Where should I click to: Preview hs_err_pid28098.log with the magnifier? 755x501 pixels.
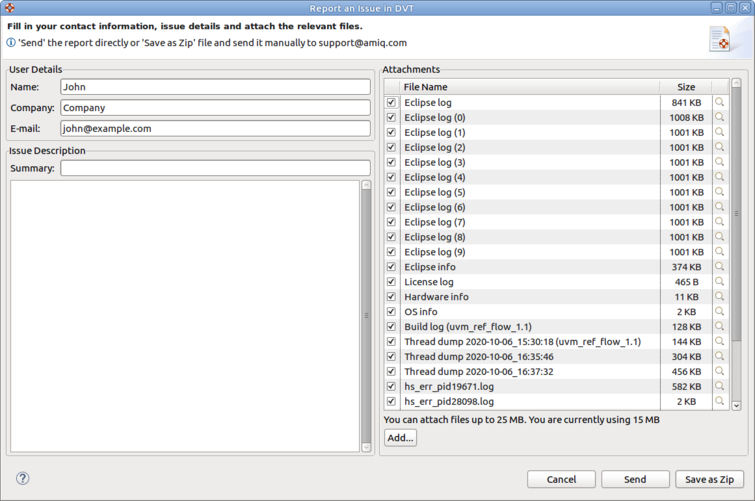click(719, 401)
